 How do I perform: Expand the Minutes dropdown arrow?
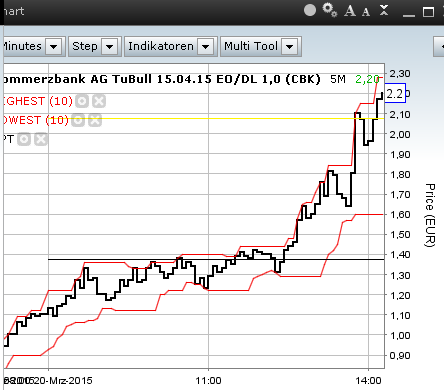(54, 46)
